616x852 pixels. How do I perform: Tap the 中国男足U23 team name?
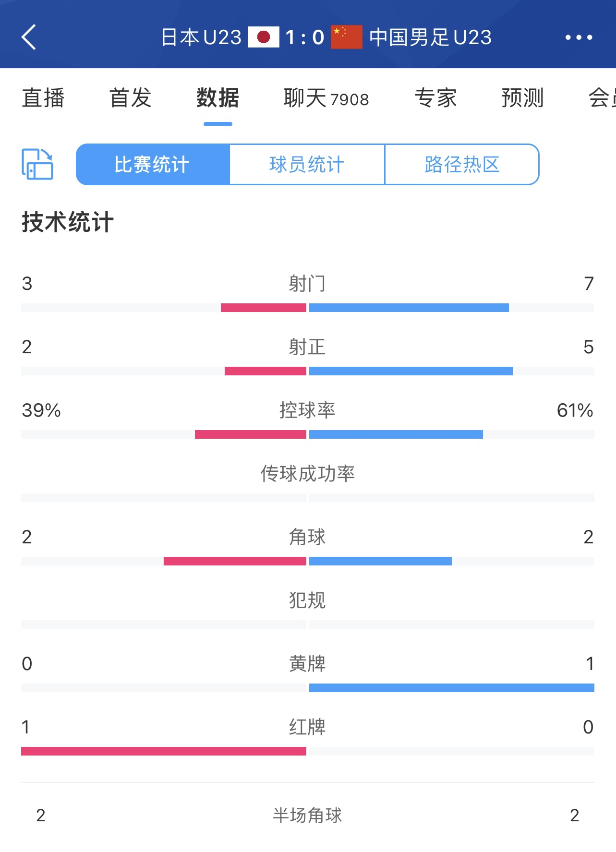click(430, 37)
